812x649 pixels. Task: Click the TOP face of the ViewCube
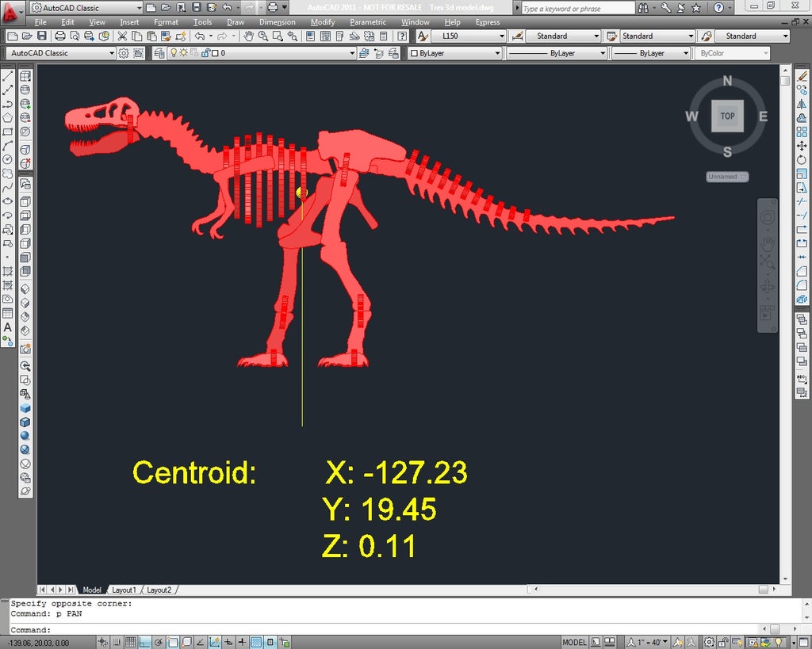pos(727,116)
